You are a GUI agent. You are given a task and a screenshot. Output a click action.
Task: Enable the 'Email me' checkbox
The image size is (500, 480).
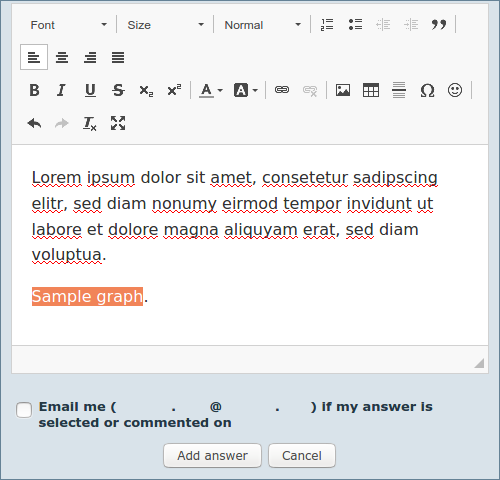[24, 410]
